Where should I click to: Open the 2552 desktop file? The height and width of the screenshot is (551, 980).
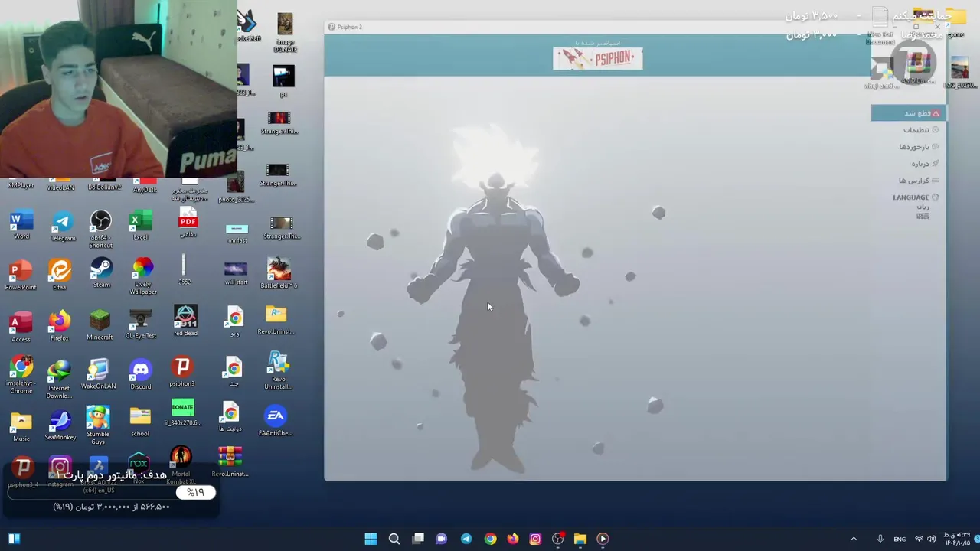point(184,270)
